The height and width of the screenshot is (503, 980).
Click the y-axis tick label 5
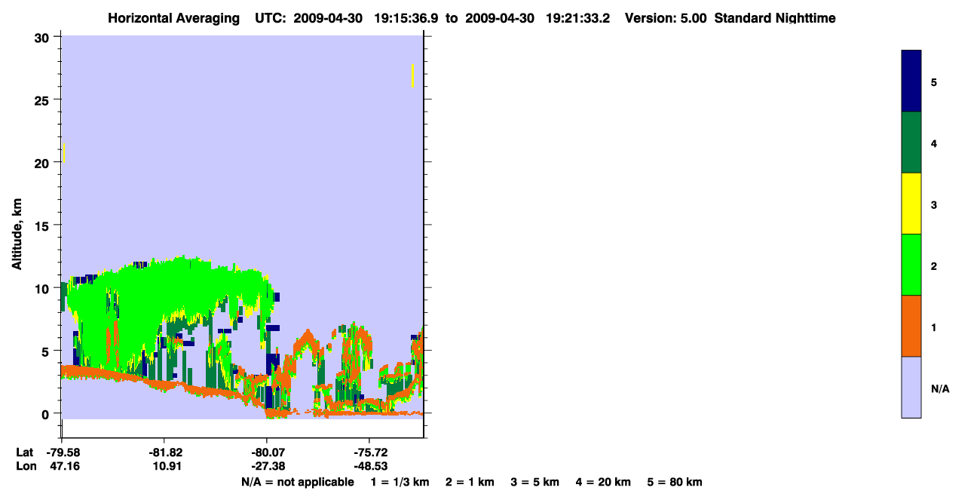[46, 351]
